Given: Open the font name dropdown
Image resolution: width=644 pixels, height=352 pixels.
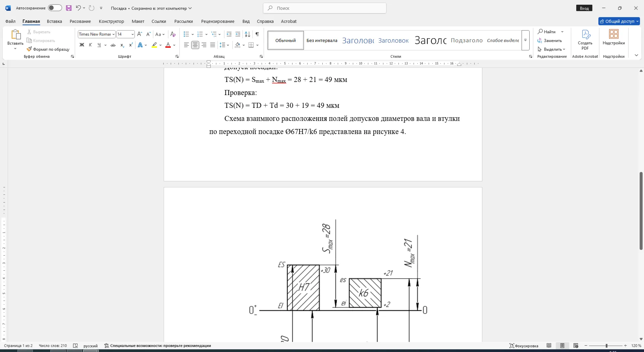Looking at the screenshot, I should point(113,34).
